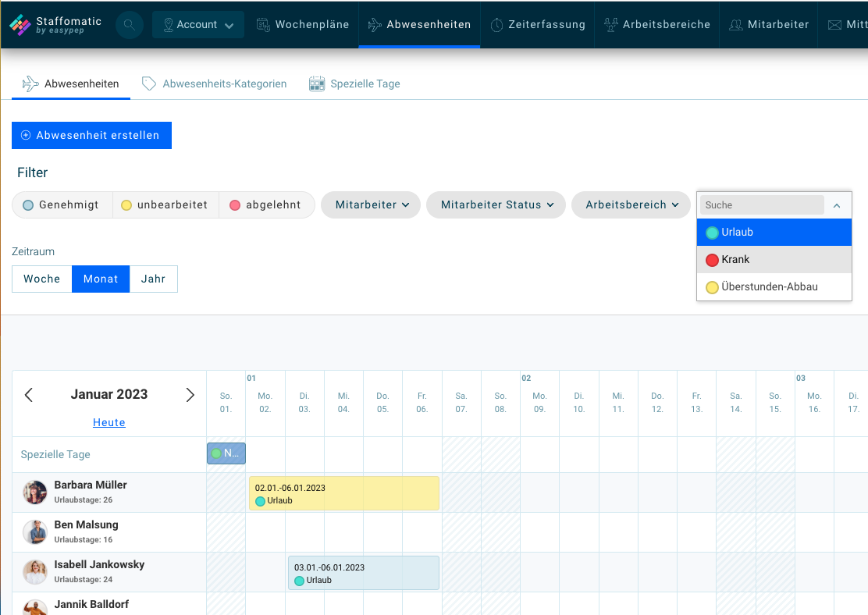This screenshot has height=615, width=868.
Task: Click the Mitarbeiter nav icon
Action: (x=735, y=24)
